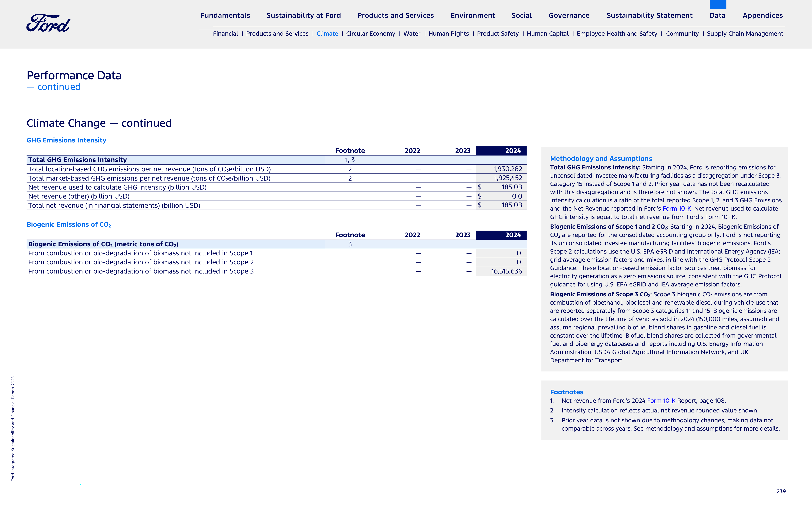
Task: Follow Form 10-K link in Footnotes
Action: click(661, 401)
